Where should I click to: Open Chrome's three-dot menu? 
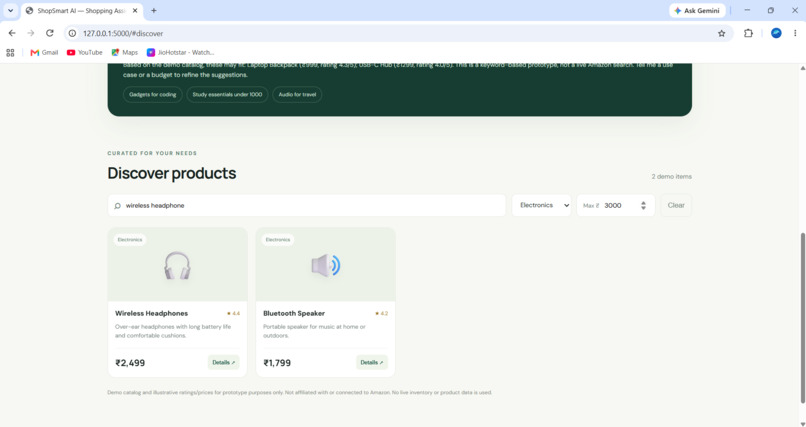tap(795, 33)
